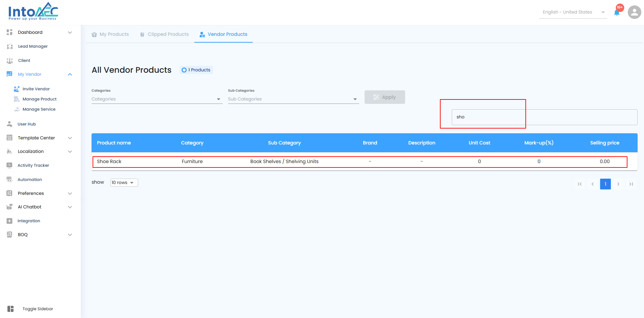The width and height of the screenshot is (644, 318).
Task: Open the notifications bell
Action: 617,13
